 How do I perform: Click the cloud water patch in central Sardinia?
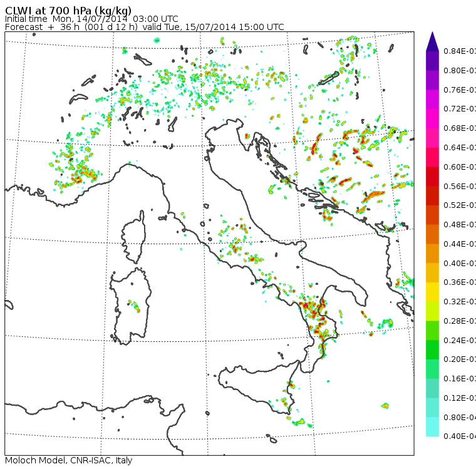pos(135,306)
